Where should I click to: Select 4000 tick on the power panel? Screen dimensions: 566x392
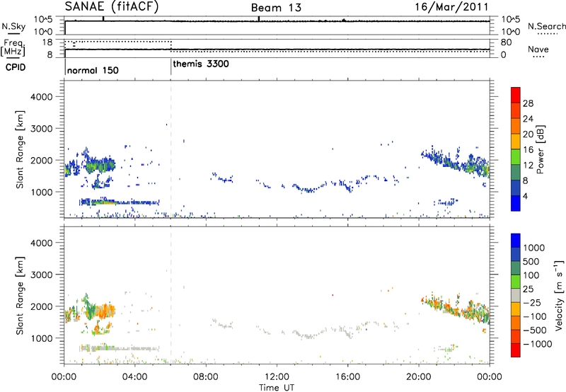[x=41, y=97]
